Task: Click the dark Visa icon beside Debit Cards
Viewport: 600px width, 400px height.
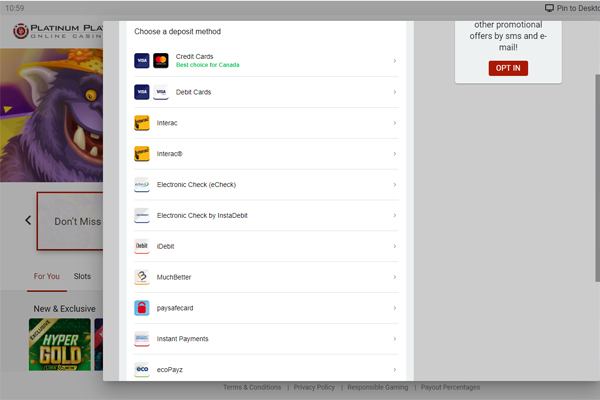Action: (142, 92)
